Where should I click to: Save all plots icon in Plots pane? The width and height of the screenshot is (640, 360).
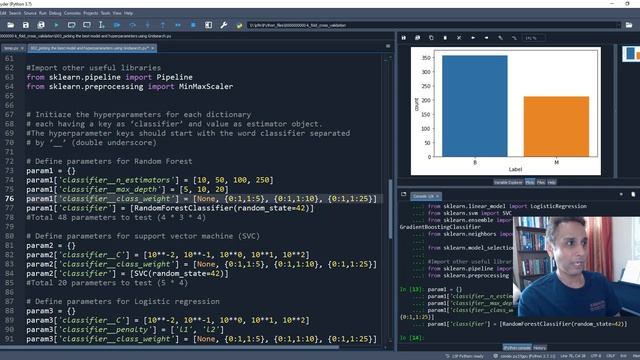coord(417,38)
